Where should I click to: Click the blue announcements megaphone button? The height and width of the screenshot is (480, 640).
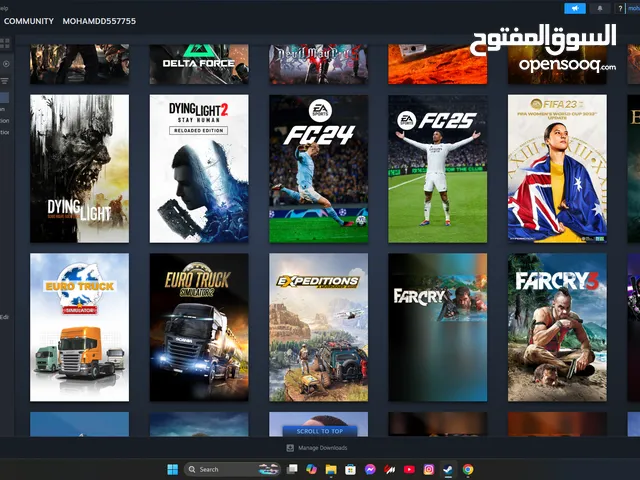[575, 8]
